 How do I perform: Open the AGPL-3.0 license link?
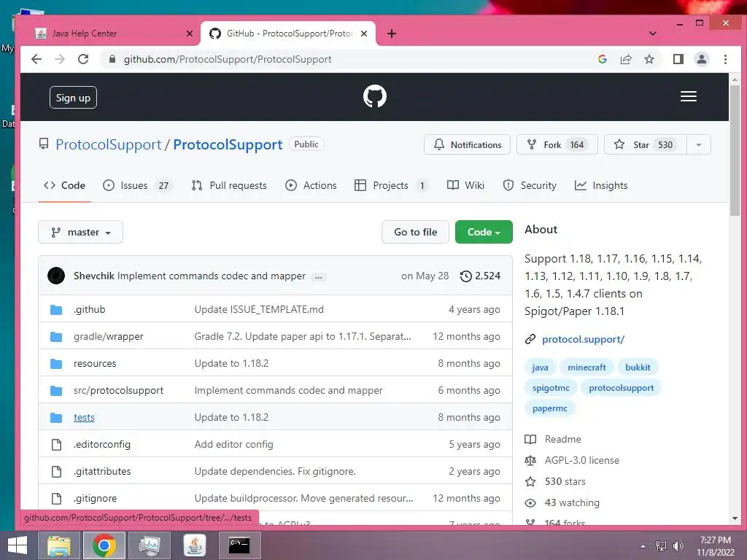(x=572, y=461)
